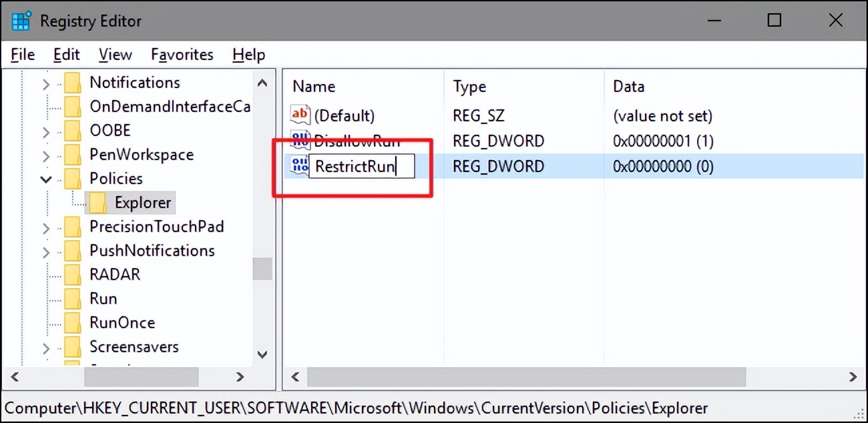
Task: Click the Run key folder icon
Action: [x=73, y=298]
